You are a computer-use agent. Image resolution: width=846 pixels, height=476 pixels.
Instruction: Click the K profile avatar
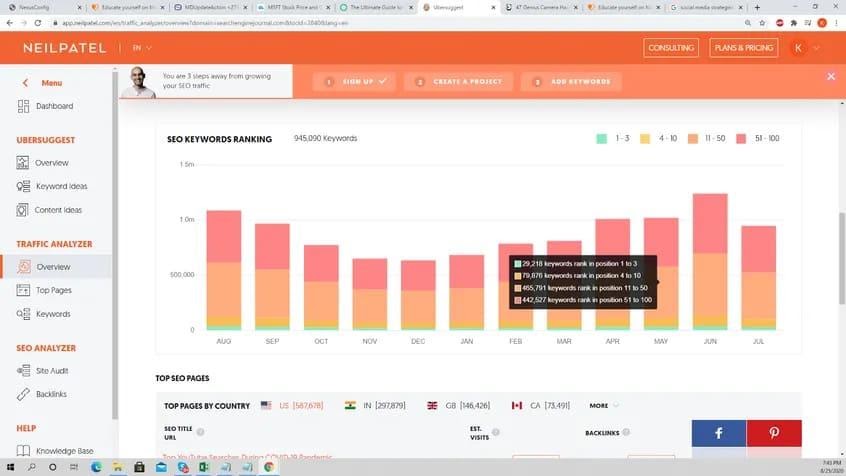[798, 48]
